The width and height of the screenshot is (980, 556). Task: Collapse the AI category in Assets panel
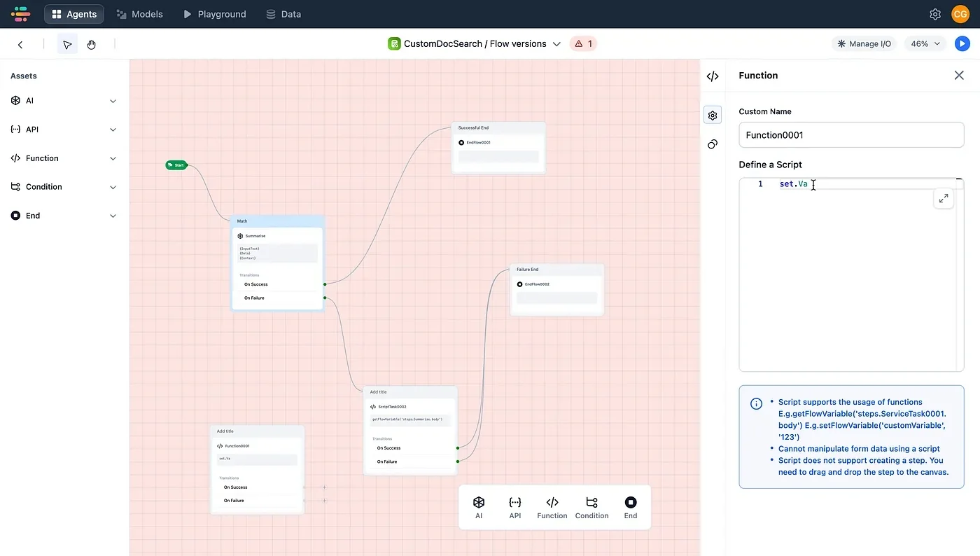(113, 100)
